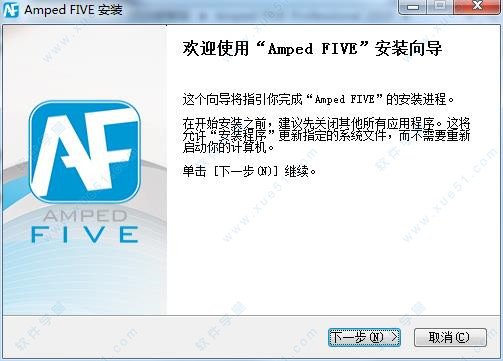Cancel setup with the 取消(C) button

point(450,337)
